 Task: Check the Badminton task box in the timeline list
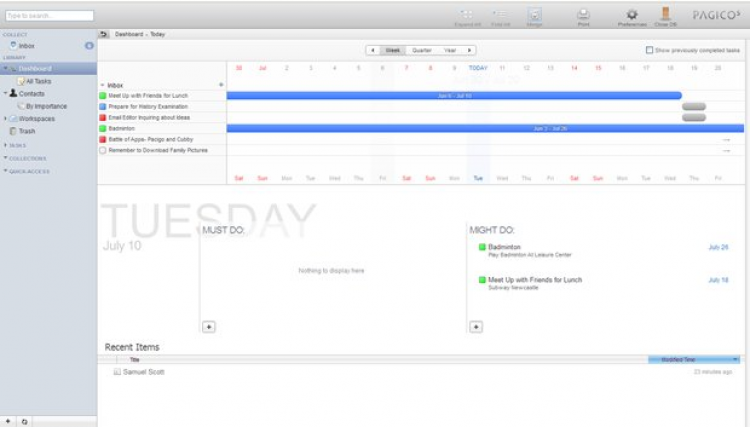(x=102, y=129)
